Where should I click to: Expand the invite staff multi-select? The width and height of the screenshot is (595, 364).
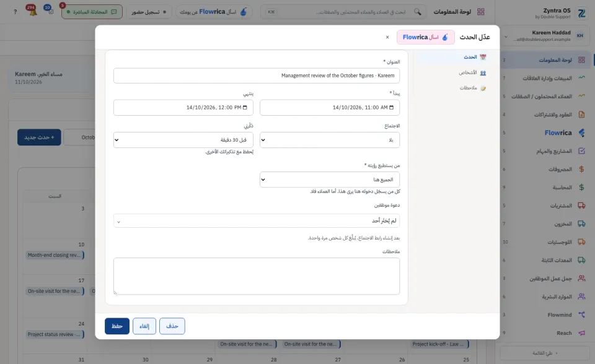257,220
